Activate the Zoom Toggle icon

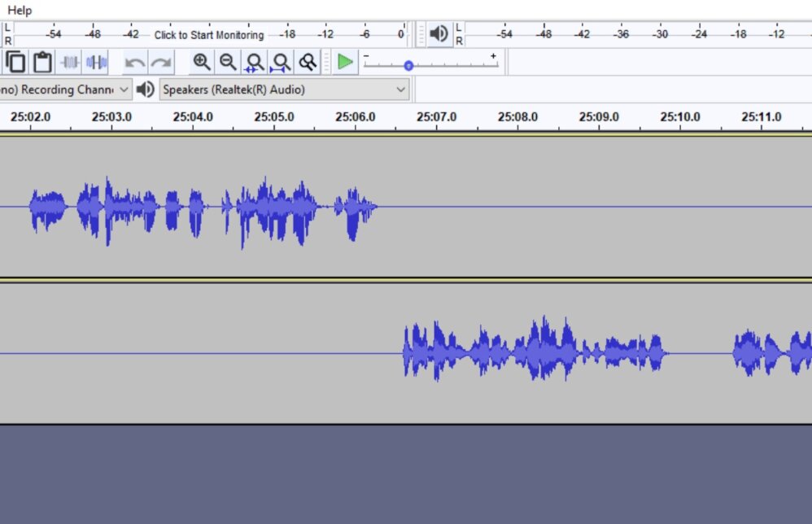[309, 61]
